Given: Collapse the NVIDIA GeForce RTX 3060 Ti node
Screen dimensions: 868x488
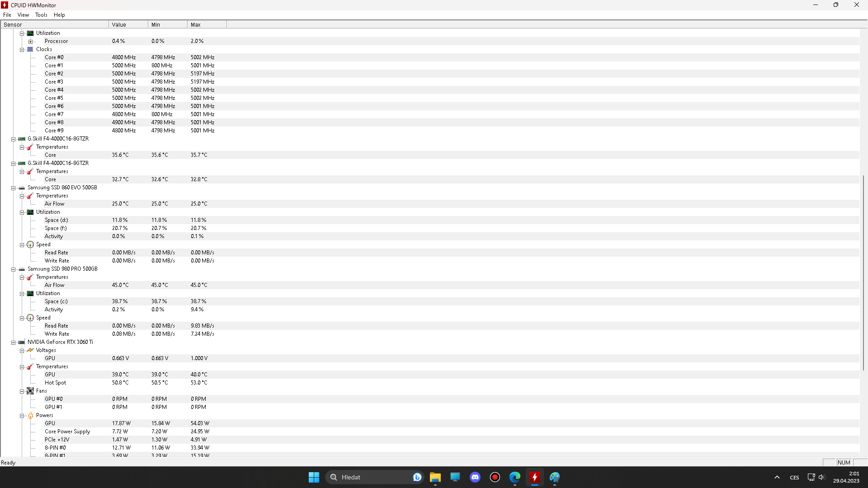Looking at the screenshot, I should pos(13,343).
